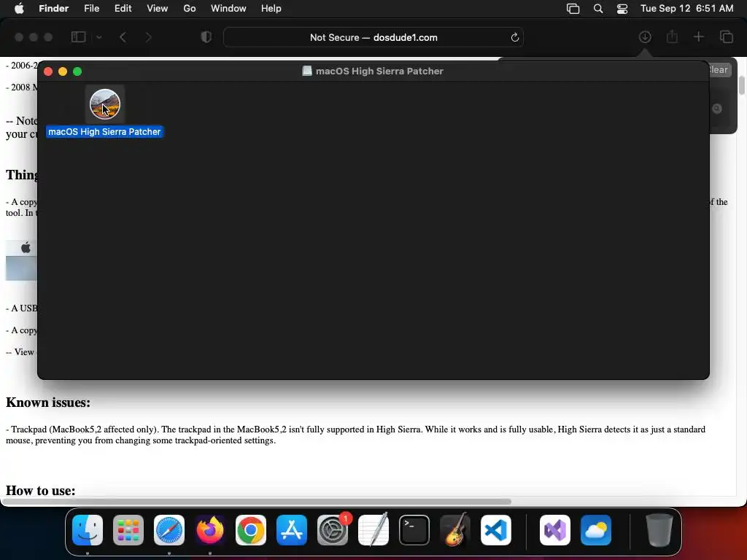Click the patcher window title proxy icon
The width and height of the screenshot is (747, 560).
point(307,71)
